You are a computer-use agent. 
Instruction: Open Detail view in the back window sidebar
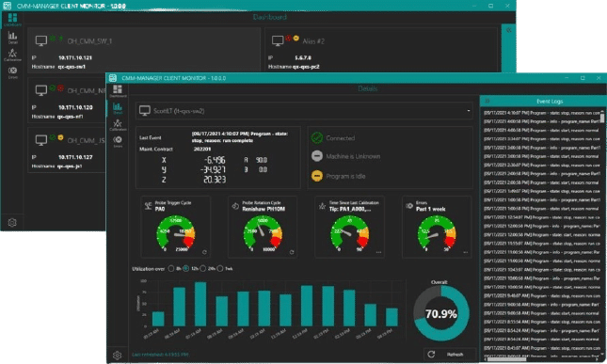12,37
